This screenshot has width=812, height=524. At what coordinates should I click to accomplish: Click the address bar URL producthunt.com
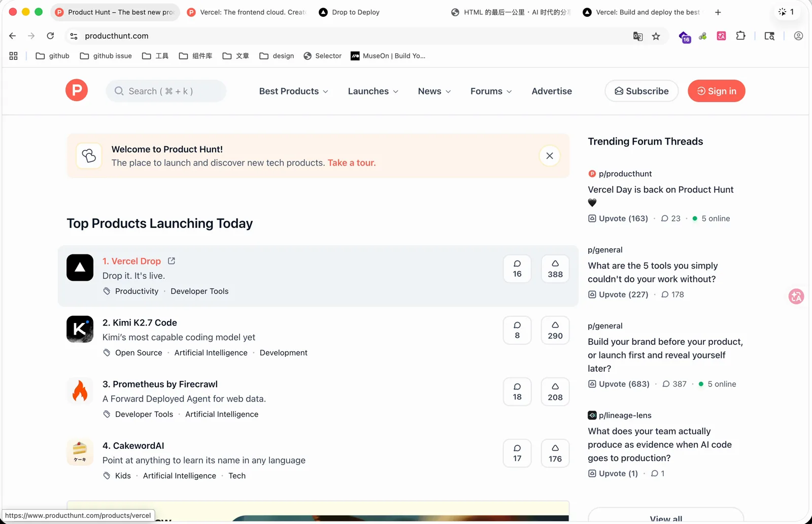(x=117, y=36)
